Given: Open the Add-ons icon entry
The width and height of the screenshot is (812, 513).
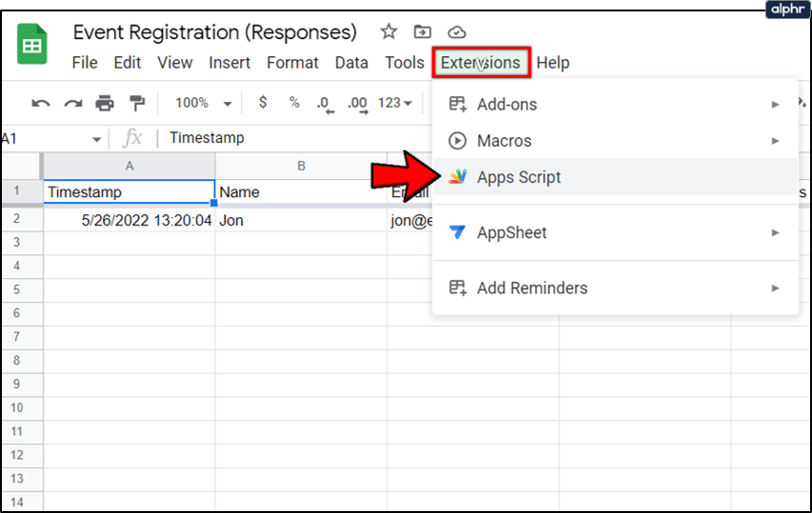Looking at the screenshot, I should click(x=457, y=104).
